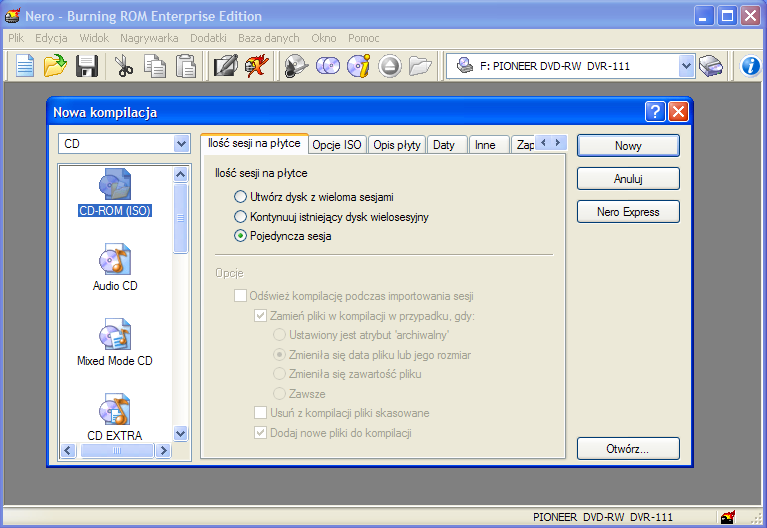Image resolution: width=767 pixels, height=528 pixels.
Task: Switch to the Opis płyty tab
Action: pyautogui.click(x=397, y=145)
